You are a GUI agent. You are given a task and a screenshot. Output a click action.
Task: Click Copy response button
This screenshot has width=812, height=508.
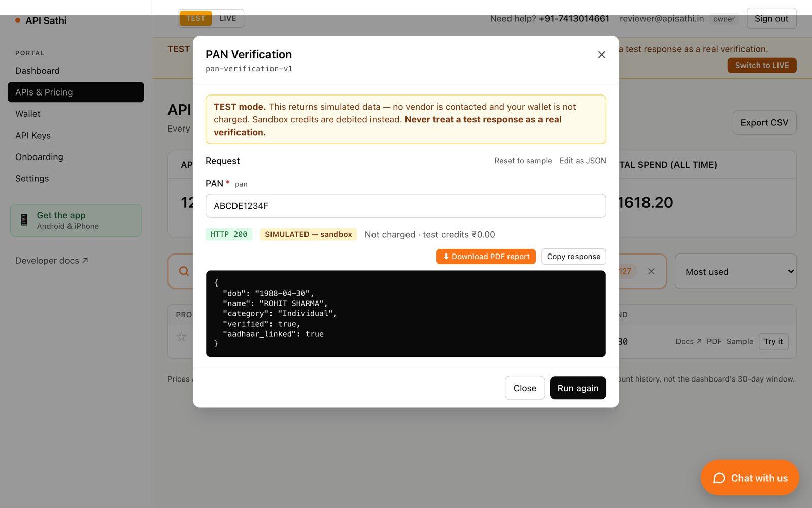573,257
